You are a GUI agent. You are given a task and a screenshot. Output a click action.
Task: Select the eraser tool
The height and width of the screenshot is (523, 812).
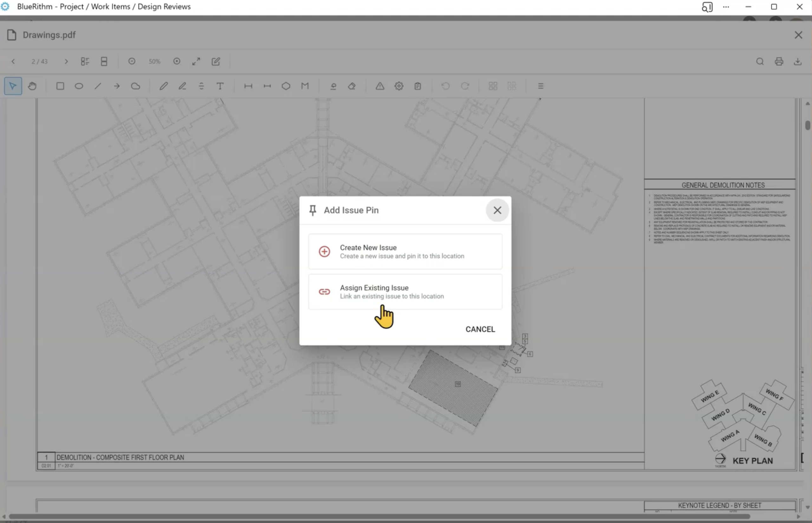[352, 86]
